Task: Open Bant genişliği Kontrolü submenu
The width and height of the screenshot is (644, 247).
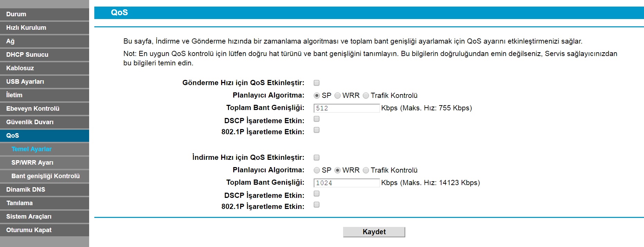Action: [x=46, y=176]
